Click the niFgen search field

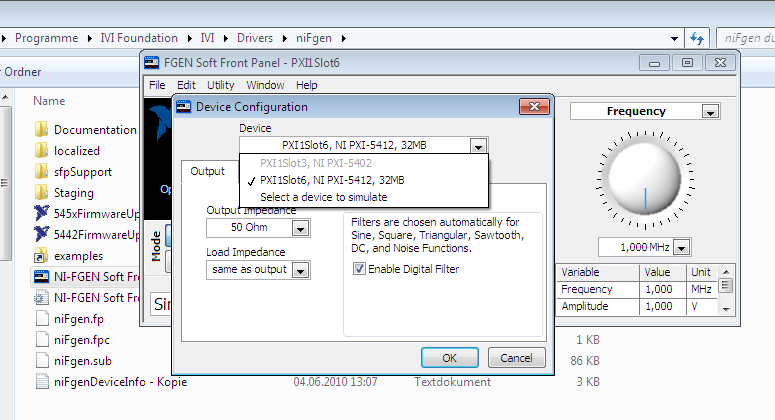tap(747, 38)
